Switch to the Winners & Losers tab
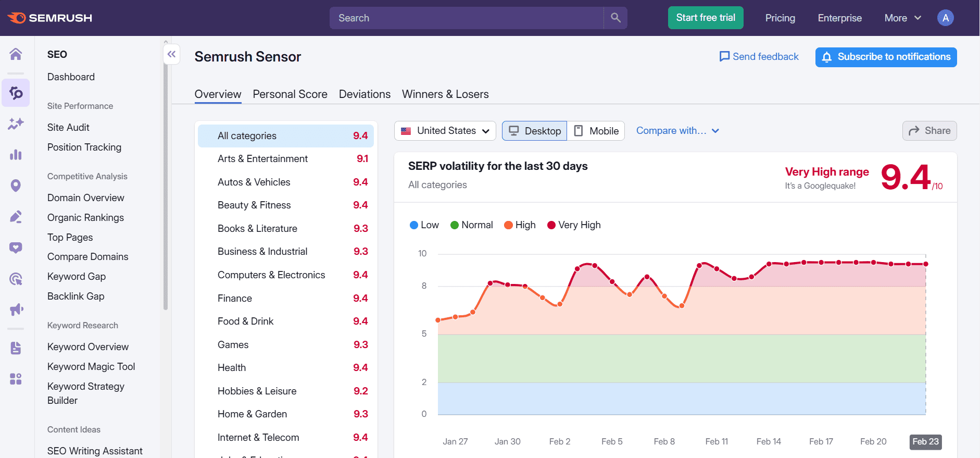Screen dimensions: 980x458 point(445,94)
